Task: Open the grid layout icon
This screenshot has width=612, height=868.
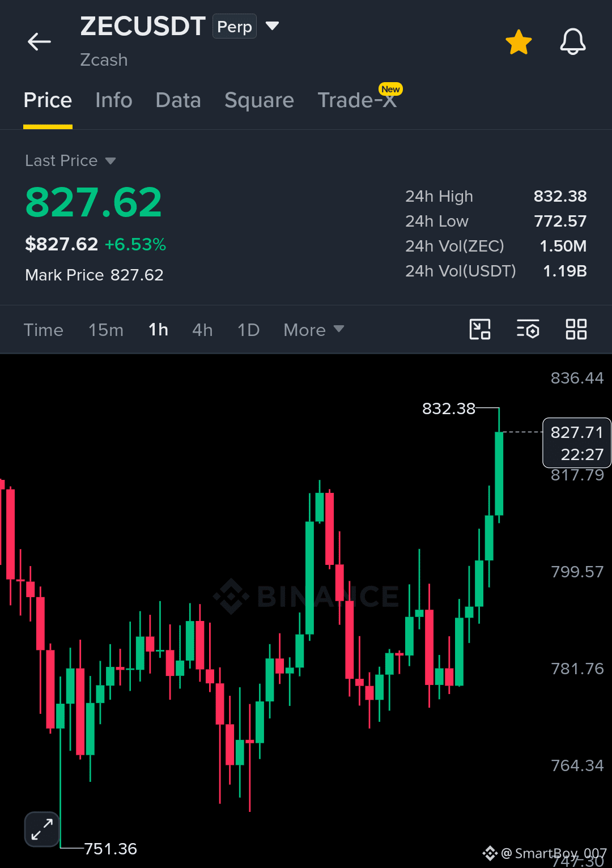Action: 576,329
